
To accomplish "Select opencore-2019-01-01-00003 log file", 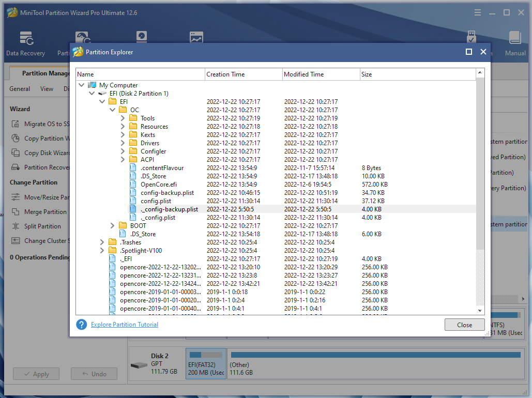I will coord(160,292).
